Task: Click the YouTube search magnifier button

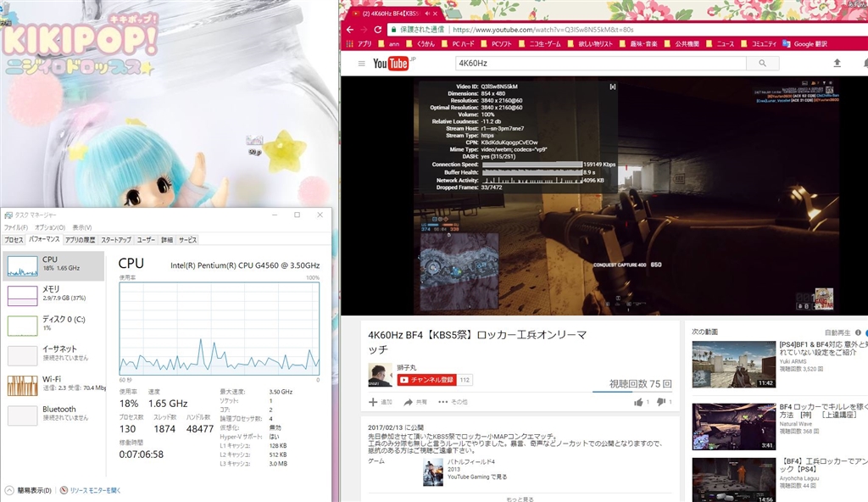Action: click(762, 63)
